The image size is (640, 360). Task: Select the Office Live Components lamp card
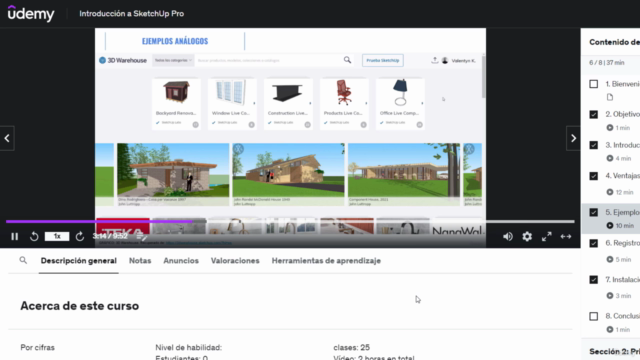click(400, 104)
